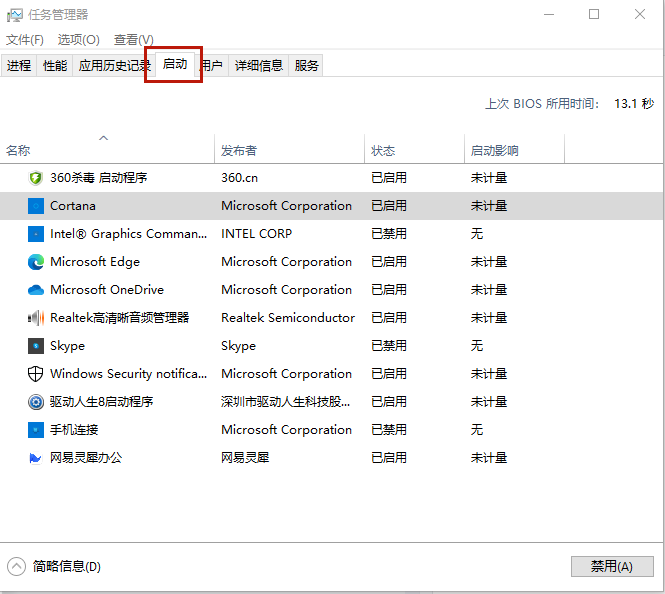Click the Skype publisher cell
This screenshot has height=594, width=665.
[x=238, y=346]
